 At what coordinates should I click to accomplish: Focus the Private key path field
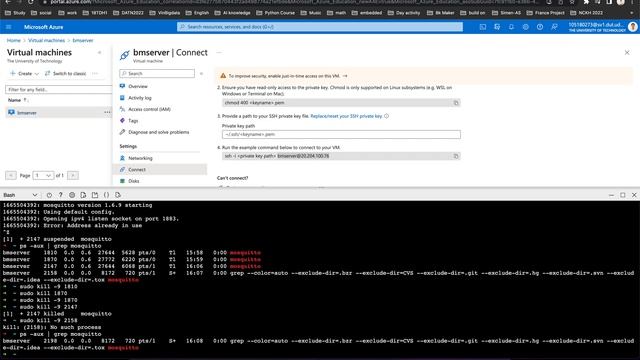point(341,134)
